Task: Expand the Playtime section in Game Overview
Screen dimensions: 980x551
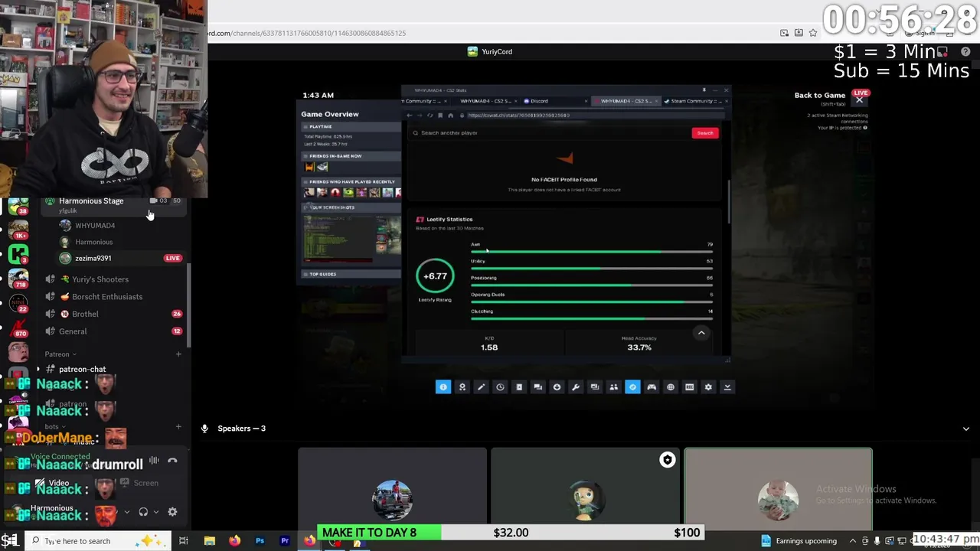Action: point(351,127)
